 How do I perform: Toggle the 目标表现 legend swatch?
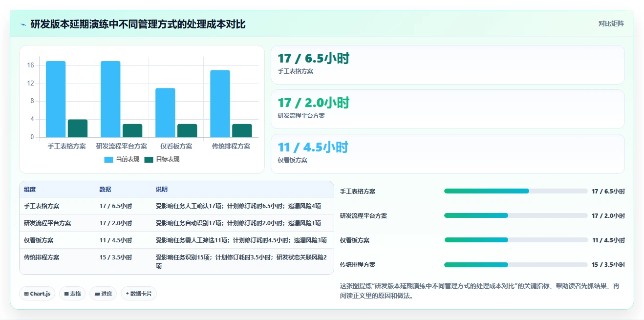[x=149, y=160]
